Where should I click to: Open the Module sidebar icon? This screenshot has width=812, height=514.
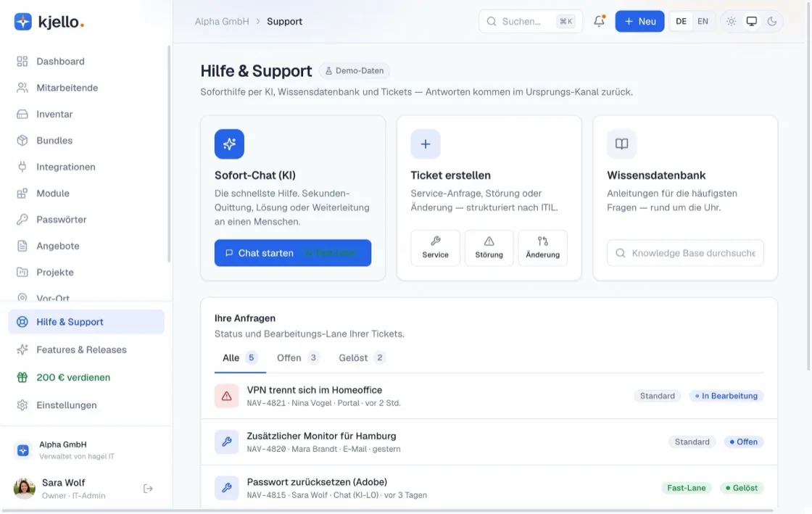pyautogui.click(x=22, y=193)
